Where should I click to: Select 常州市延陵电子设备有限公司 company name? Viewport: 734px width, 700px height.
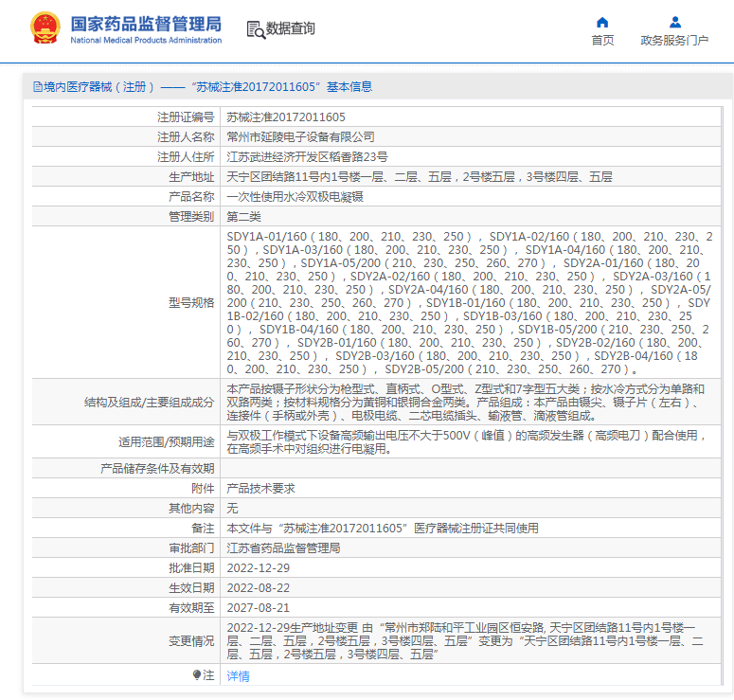point(300,136)
